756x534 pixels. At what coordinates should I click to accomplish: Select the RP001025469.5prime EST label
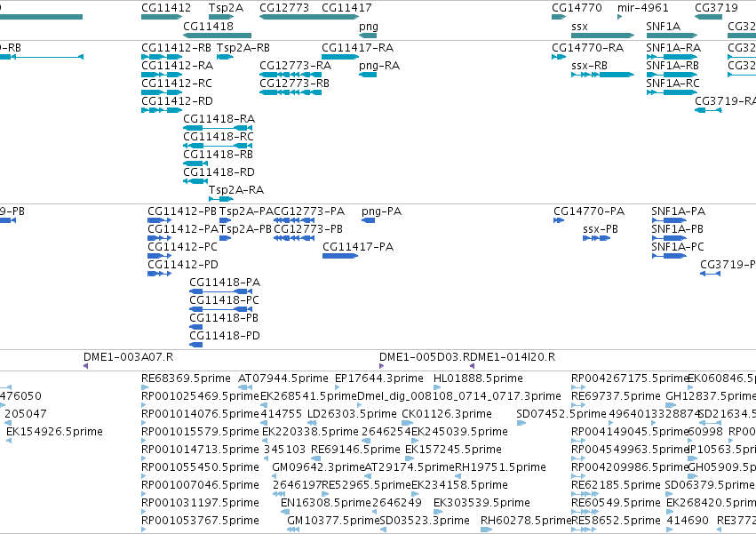(200, 396)
